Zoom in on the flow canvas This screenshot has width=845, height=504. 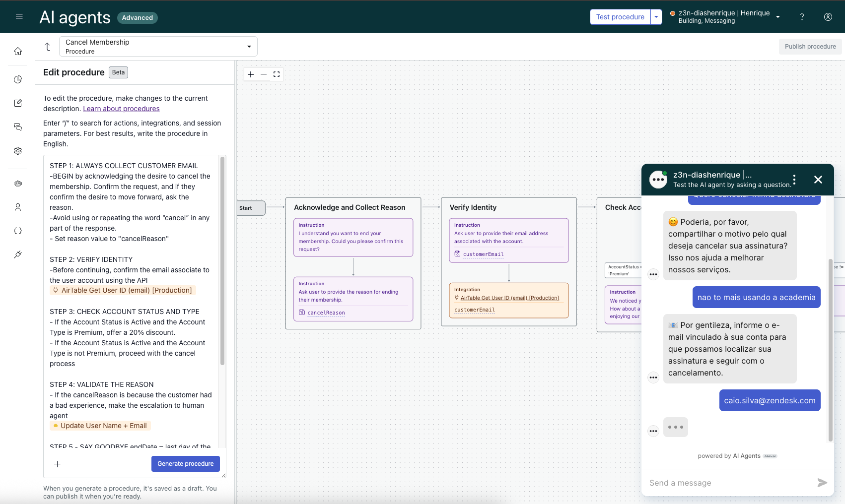click(251, 74)
